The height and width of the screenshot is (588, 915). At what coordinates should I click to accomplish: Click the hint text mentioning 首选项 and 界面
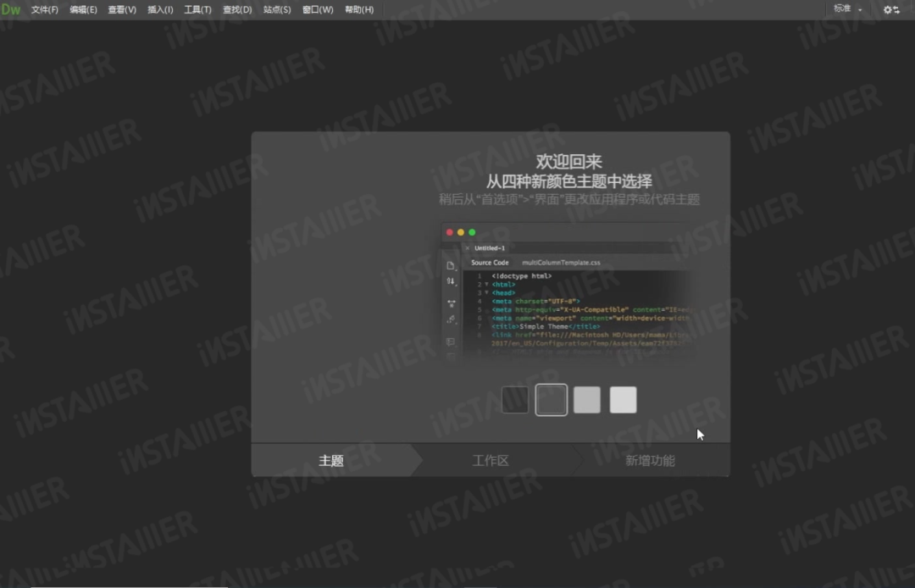(569, 199)
